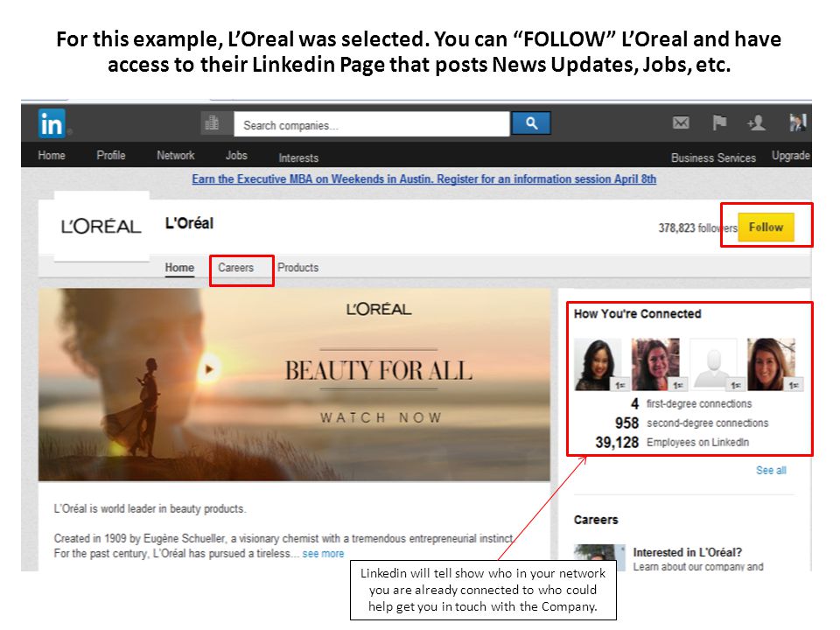Click the How You're Connected heading
Image resolution: width=840 pixels, height=630 pixels.
point(638,314)
